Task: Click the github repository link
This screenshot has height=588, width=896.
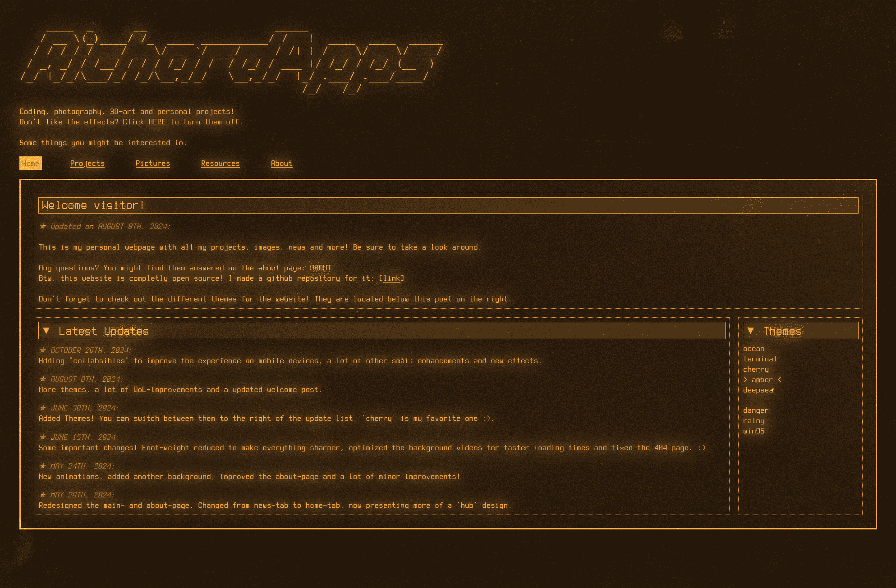Action: pos(392,278)
